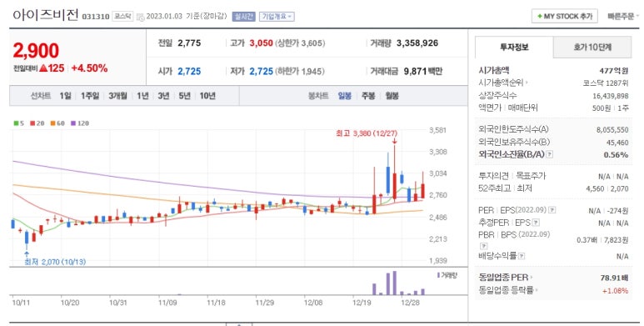Click the red 20-day moving average legend
This screenshot has height=326, width=644.
pos(37,123)
